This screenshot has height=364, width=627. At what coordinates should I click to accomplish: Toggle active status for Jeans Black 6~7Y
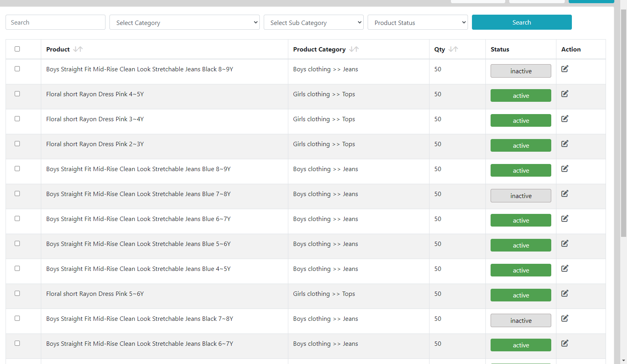coord(521,345)
